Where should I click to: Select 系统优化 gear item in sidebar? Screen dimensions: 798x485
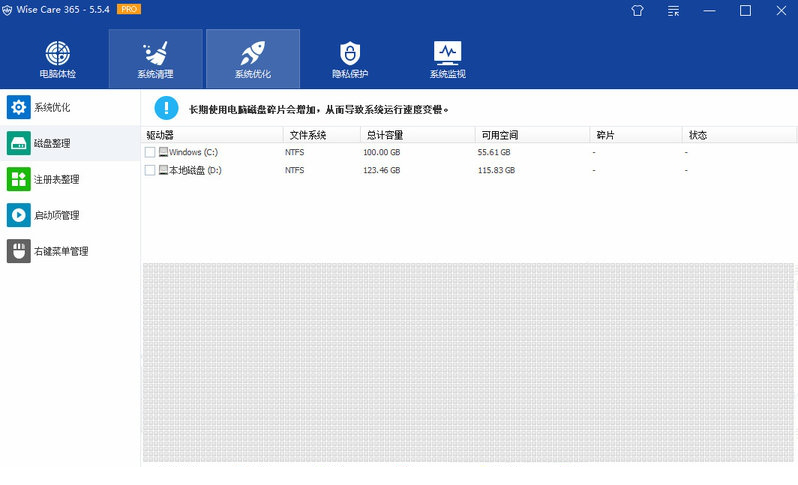[70, 107]
